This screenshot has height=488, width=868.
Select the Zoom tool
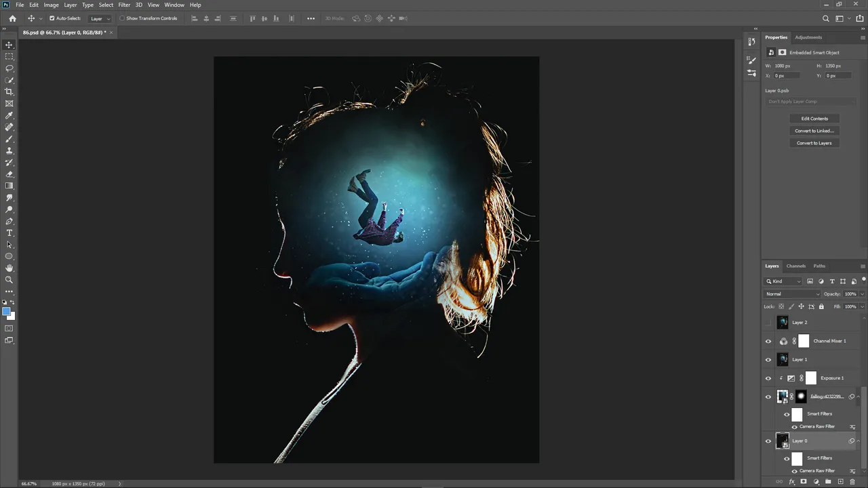tap(9, 280)
